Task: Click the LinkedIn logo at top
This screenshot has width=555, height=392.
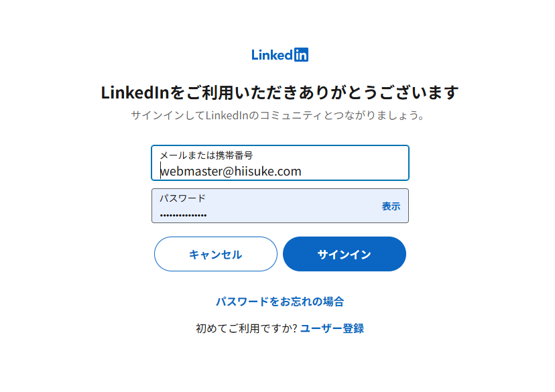Action: (x=280, y=55)
